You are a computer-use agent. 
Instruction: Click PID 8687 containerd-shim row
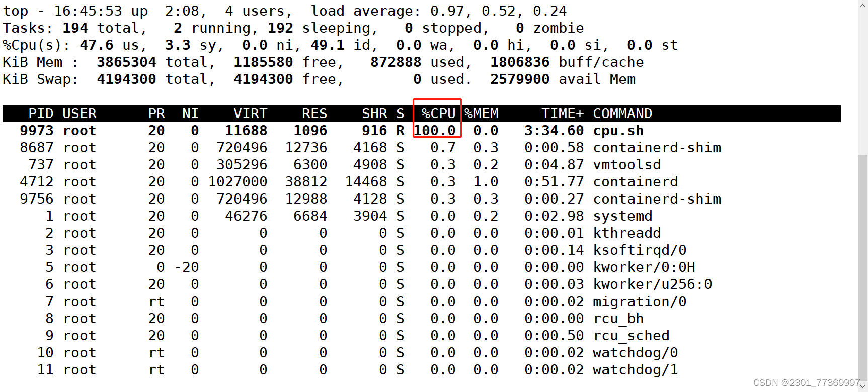[422, 148]
